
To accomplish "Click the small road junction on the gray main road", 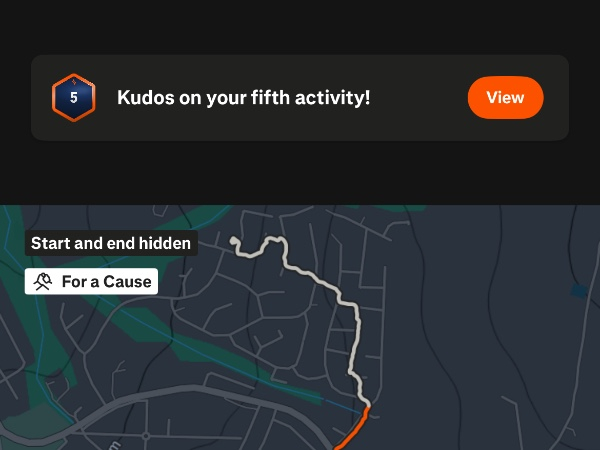I will (x=146, y=437).
